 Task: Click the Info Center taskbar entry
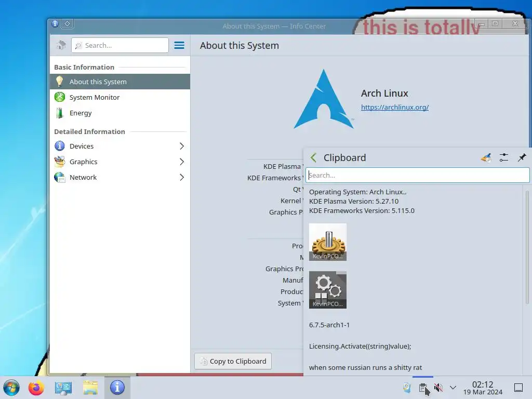pyautogui.click(x=117, y=388)
